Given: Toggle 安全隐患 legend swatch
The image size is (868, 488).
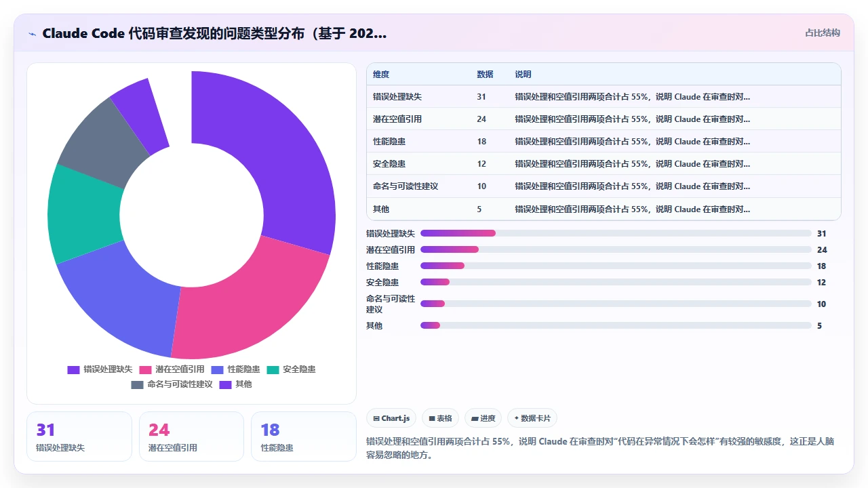Looking at the screenshot, I should click(x=273, y=369).
